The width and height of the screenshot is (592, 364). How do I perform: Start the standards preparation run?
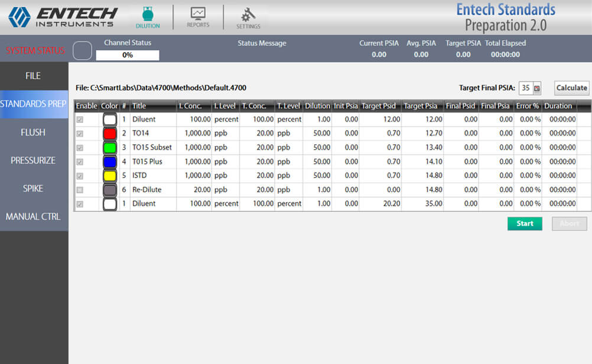tap(525, 223)
